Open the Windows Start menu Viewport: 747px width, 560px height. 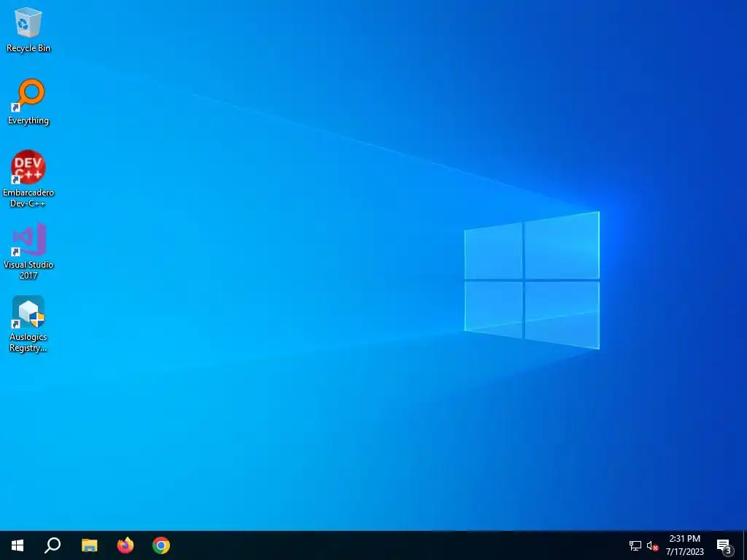pos(18,545)
